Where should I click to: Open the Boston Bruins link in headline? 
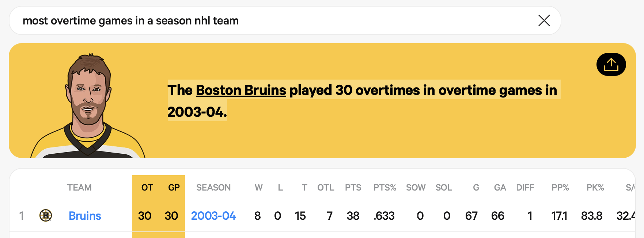[241, 90]
